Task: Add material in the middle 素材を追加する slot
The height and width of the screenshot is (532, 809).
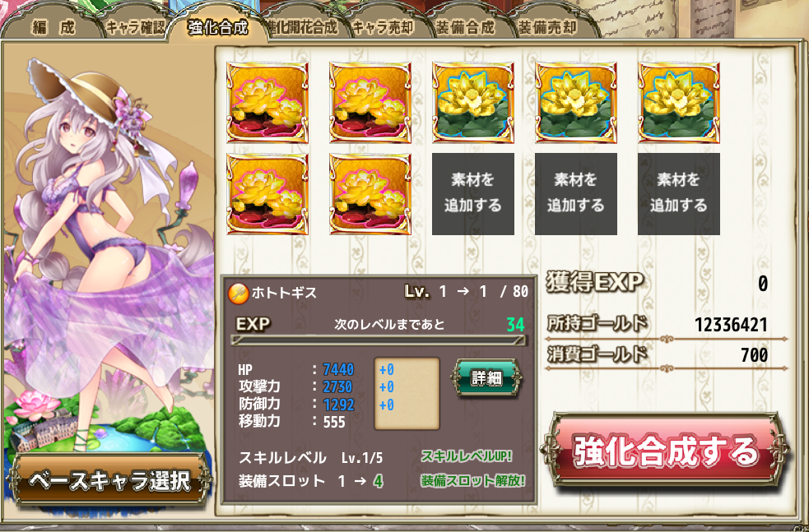Action: point(576,194)
